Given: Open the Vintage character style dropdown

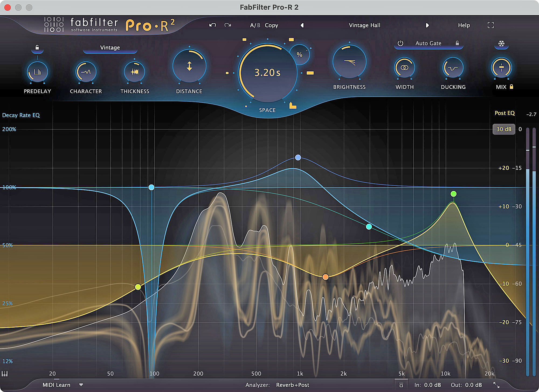Looking at the screenshot, I should click(110, 48).
